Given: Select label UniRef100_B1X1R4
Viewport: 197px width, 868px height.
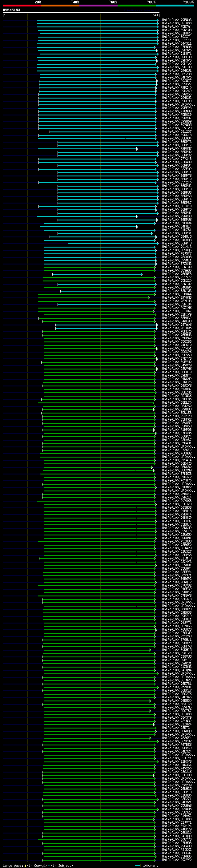Looking at the screenshot, I should (x=177, y=826).
